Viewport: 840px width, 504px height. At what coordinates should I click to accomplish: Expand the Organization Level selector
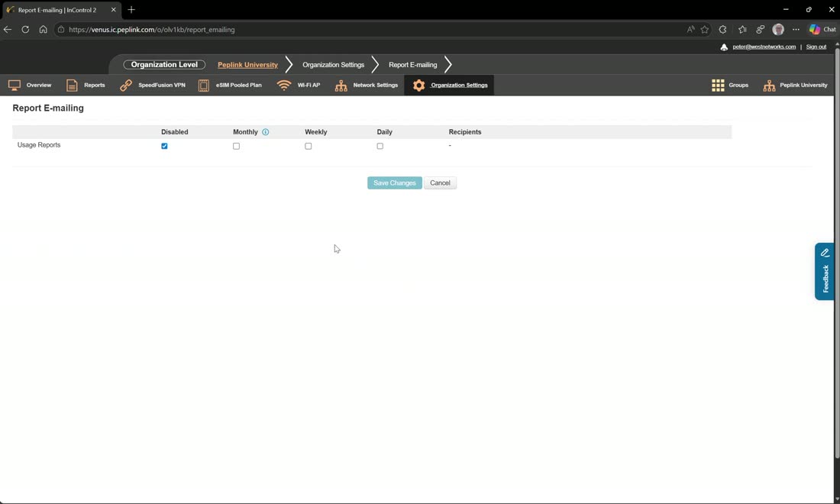pyautogui.click(x=164, y=65)
